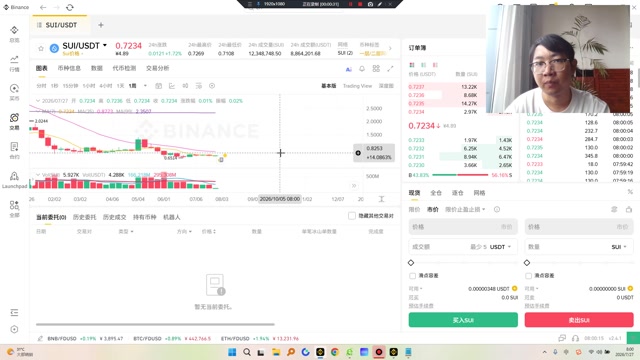
Task: Open Windows Start menu on taskbar
Action: tap(232, 352)
